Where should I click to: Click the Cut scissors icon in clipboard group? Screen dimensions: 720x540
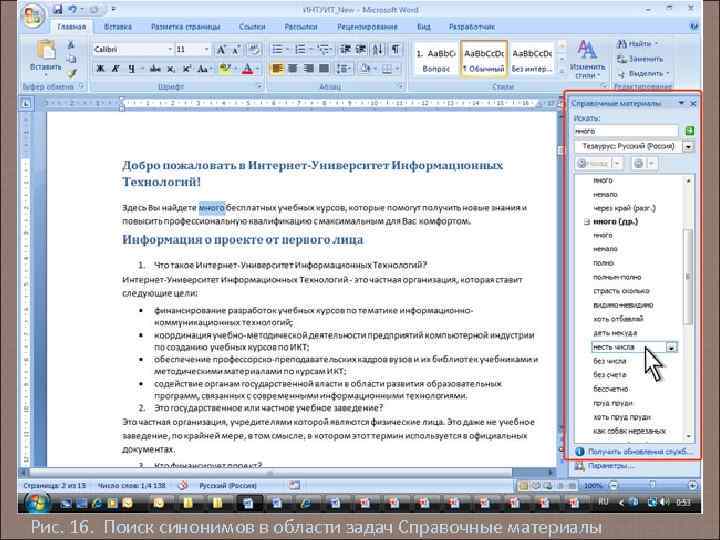pos(72,45)
